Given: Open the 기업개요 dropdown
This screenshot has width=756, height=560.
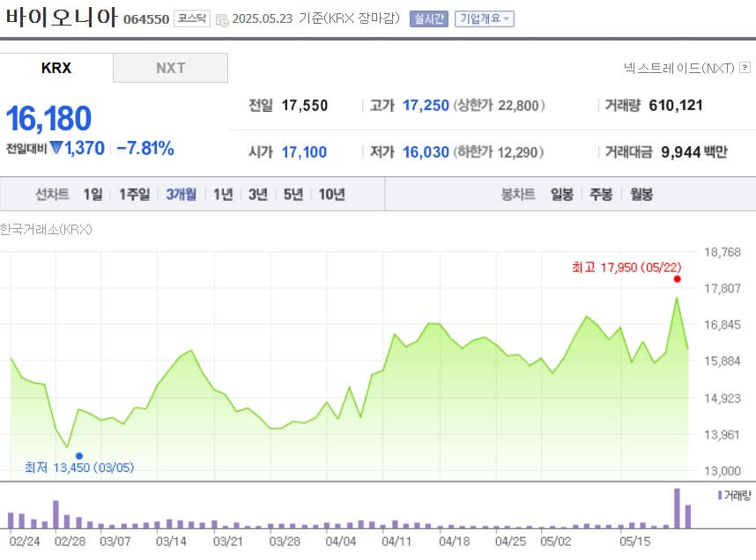Looking at the screenshot, I should coord(484,18).
